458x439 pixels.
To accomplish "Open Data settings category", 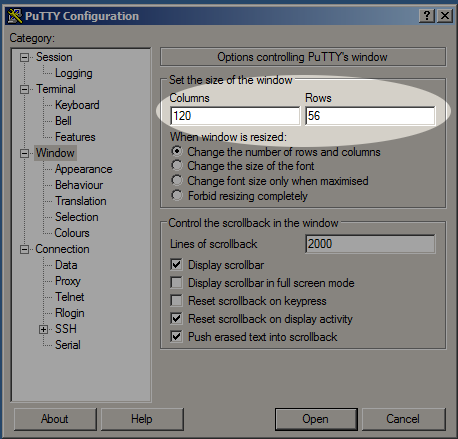I will [66, 265].
